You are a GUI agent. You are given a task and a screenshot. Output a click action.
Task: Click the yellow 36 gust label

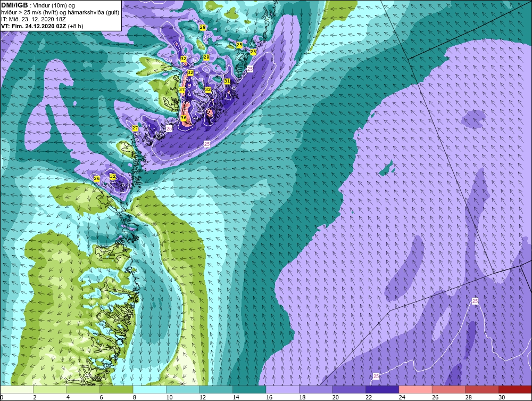tap(184, 118)
